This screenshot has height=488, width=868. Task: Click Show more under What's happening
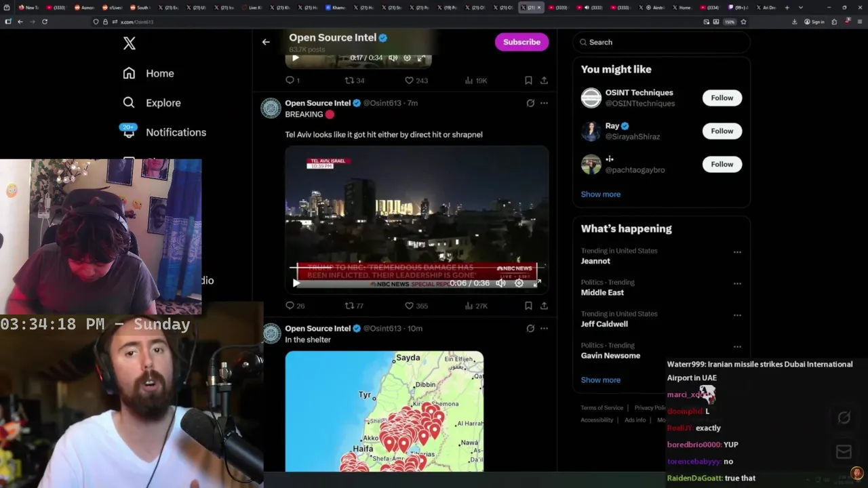[600, 380]
